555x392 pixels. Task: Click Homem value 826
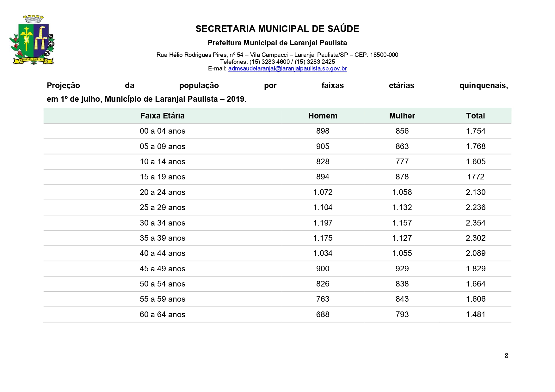tap(323, 284)
